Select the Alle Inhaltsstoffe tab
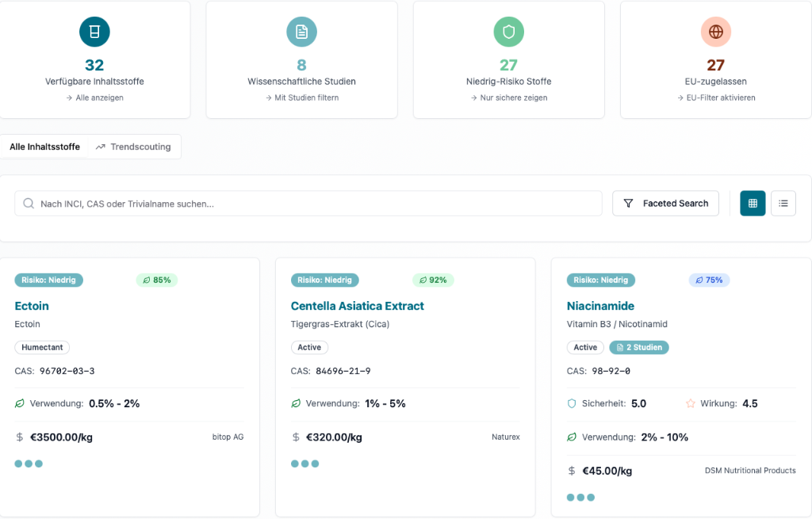The height and width of the screenshot is (519, 812). point(44,147)
